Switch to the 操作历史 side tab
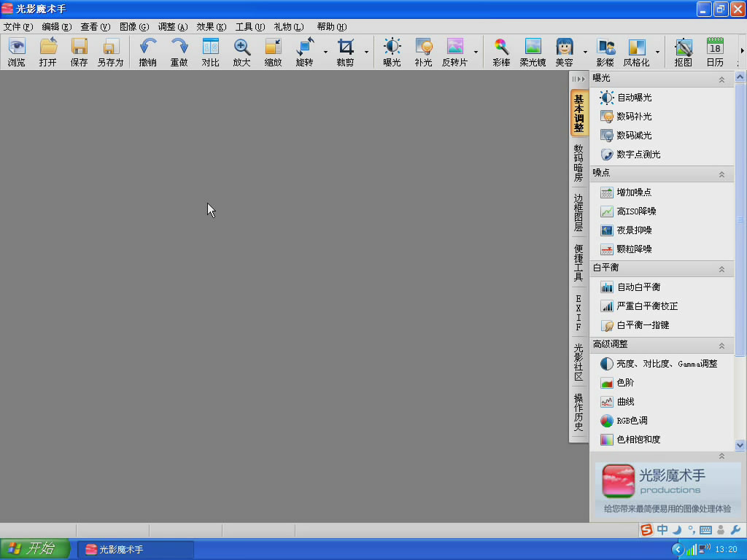The width and height of the screenshot is (747, 560). tap(578, 413)
